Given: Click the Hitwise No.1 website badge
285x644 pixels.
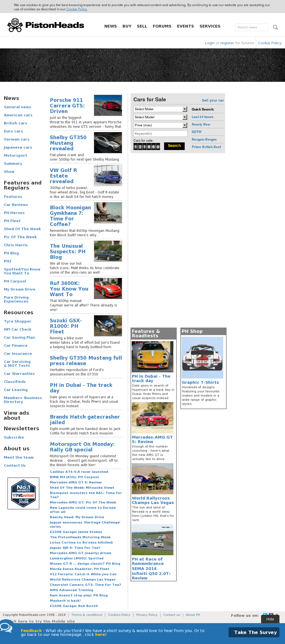Looking at the screenshot, I should (x=23, y=493).
